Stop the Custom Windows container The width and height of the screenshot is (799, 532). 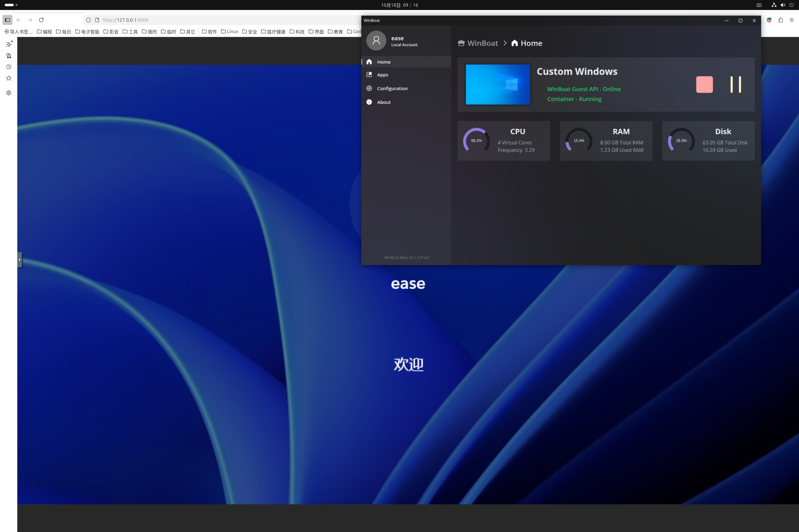[x=704, y=84]
